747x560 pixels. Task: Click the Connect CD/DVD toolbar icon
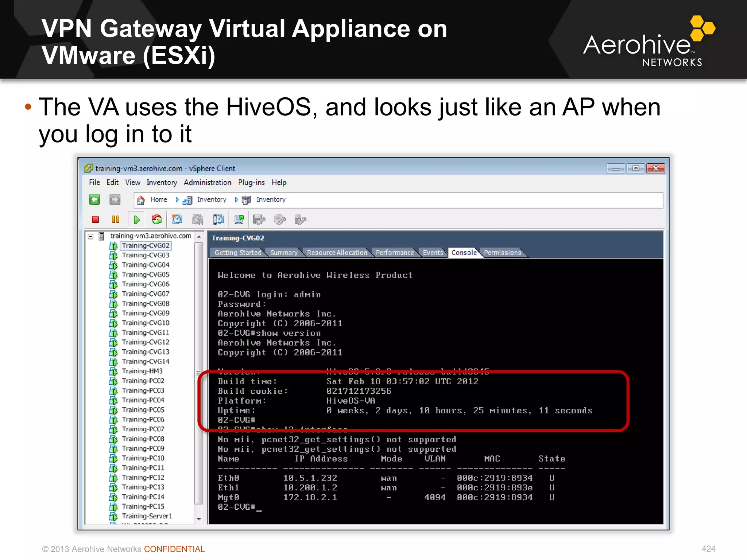pos(280,219)
